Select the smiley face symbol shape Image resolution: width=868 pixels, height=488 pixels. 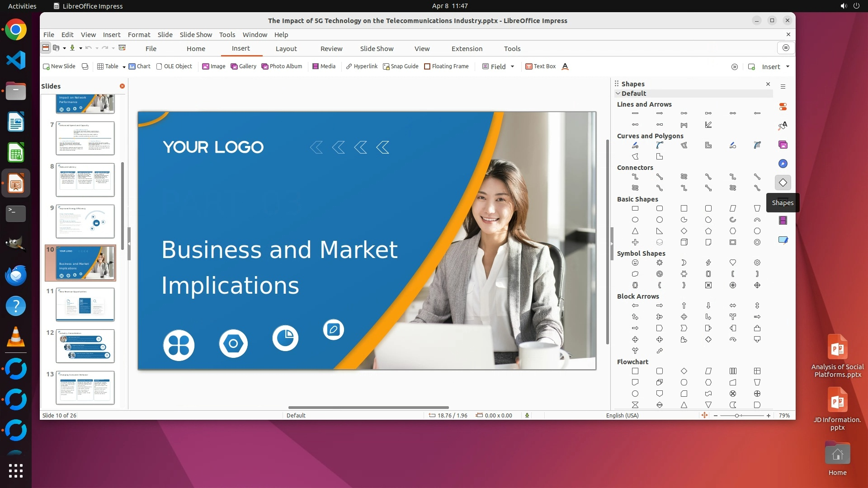pyautogui.click(x=635, y=263)
